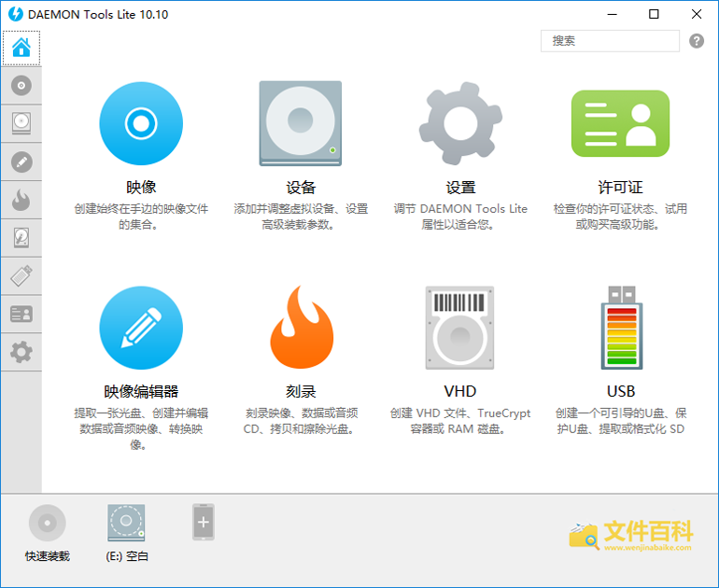Click the large gray 设置 gear icon
Image resolution: width=719 pixels, height=588 pixels.
pos(460,123)
